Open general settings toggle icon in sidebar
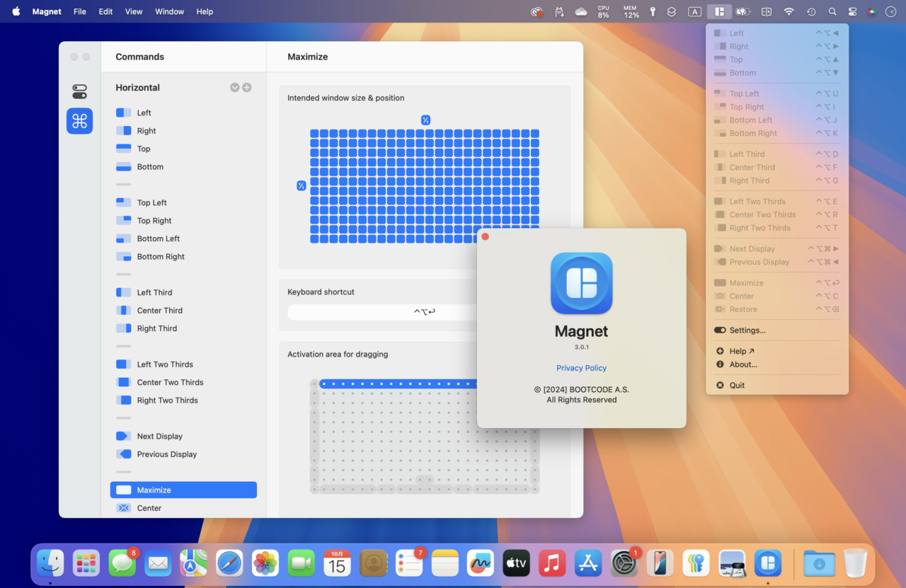This screenshot has height=588, width=906. coord(79,91)
